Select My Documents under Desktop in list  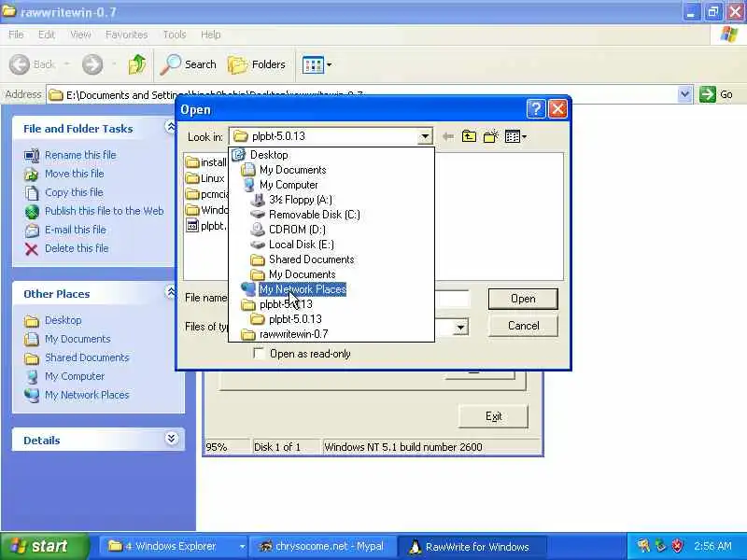point(292,170)
